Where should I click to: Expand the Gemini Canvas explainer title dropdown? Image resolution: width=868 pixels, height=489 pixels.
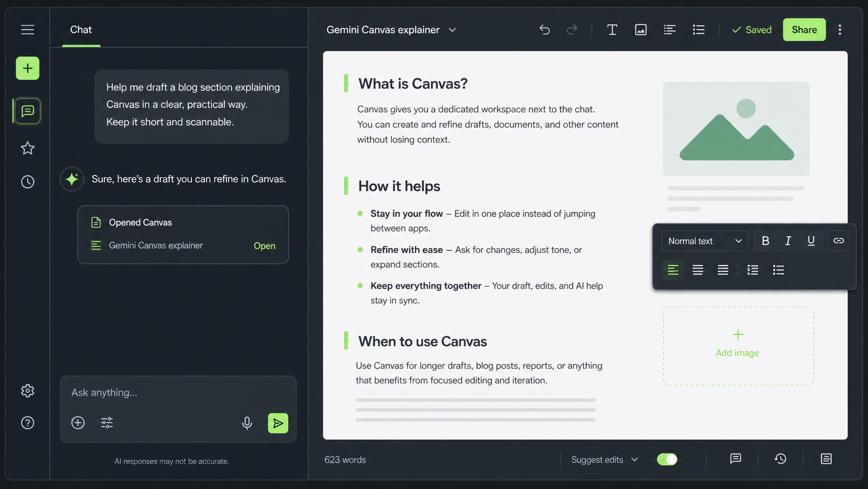[x=452, y=30]
